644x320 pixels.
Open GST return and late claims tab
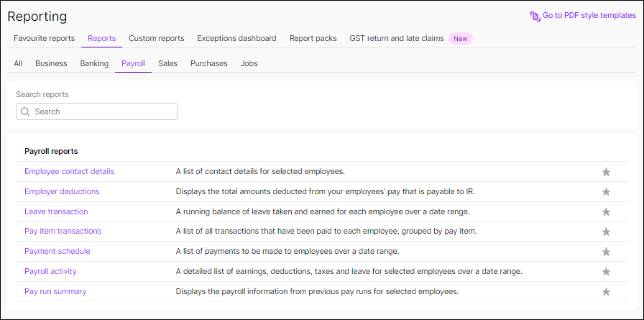[x=396, y=38]
